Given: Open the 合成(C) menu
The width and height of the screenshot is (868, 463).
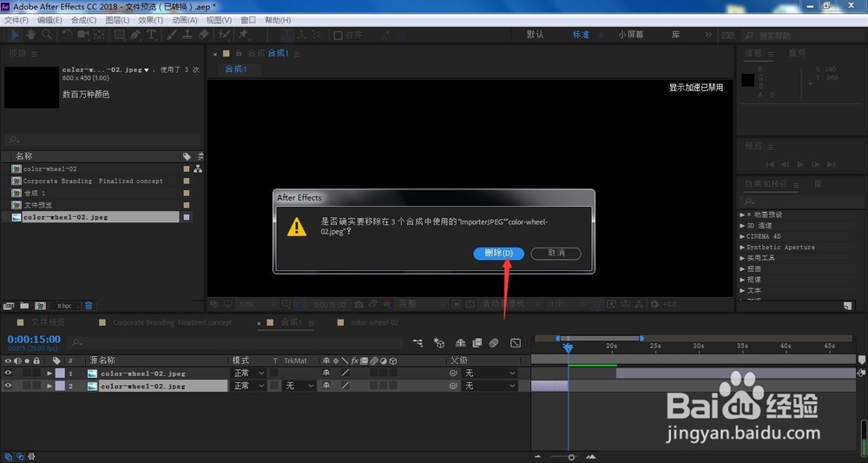Looking at the screenshot, I should point(83,20).
